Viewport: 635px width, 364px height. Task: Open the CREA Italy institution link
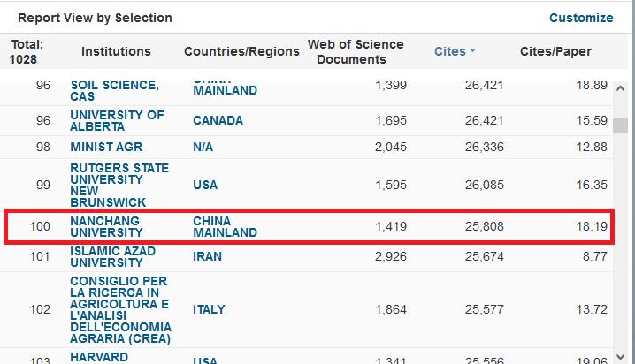[x=120, y=309]
